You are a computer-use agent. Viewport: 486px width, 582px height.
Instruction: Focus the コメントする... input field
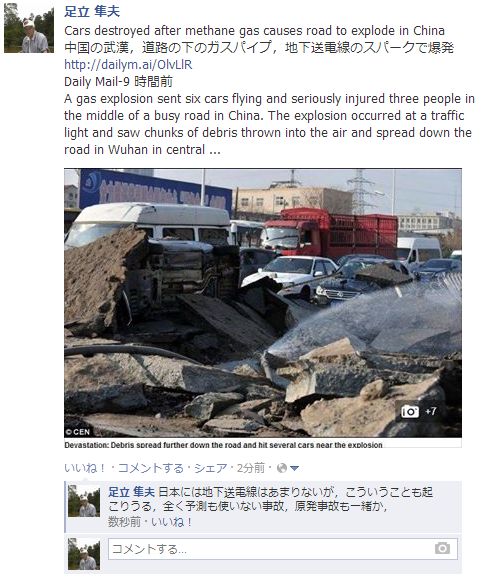pos(283,549)
